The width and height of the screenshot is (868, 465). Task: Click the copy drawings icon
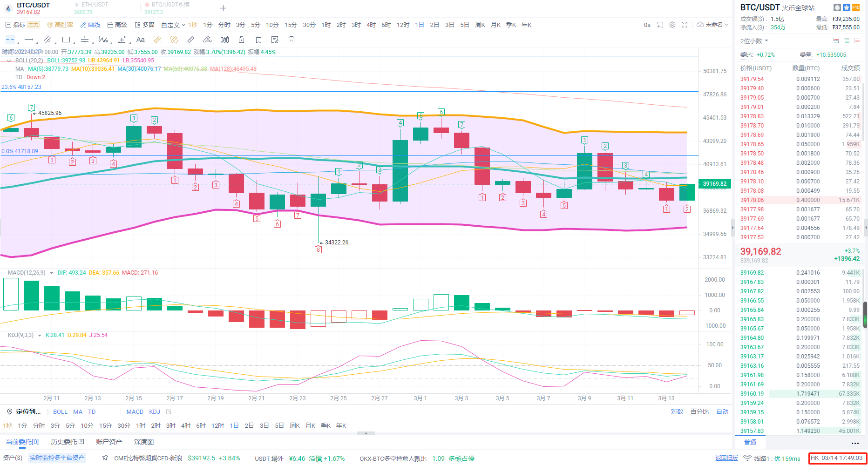(258, 40)
